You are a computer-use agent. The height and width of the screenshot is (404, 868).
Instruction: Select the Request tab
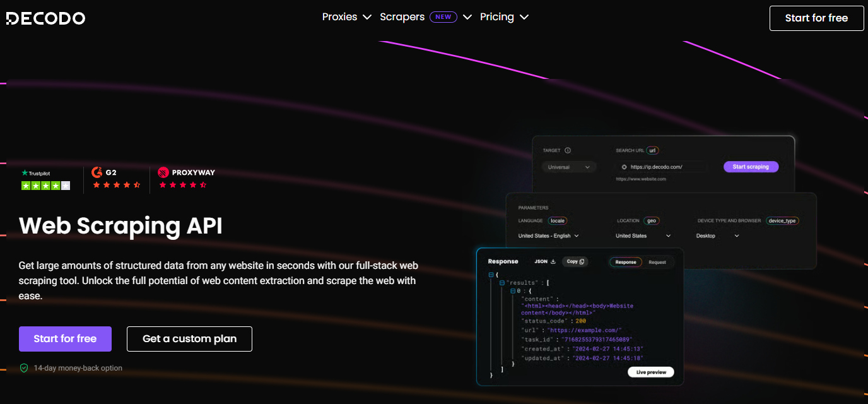(657, 262)
